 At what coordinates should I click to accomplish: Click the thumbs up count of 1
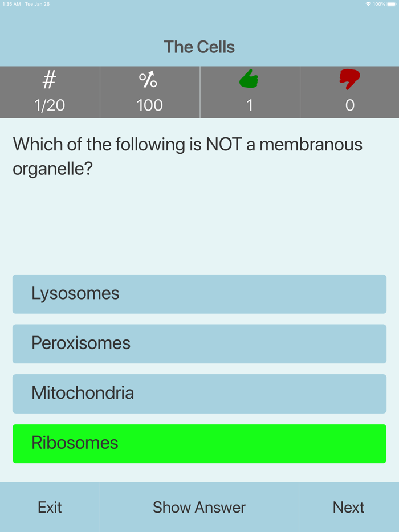249,105
